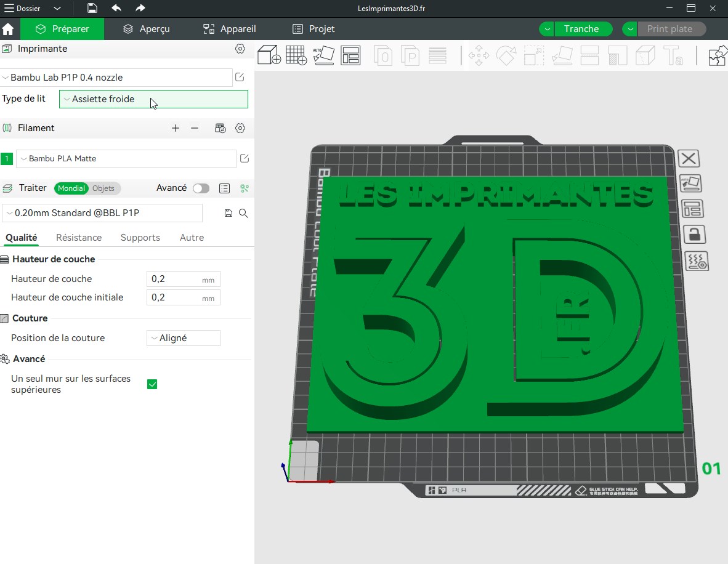728x564 pixels.
Task: Remove the plate with the X icon
Action: pos(689,159)
